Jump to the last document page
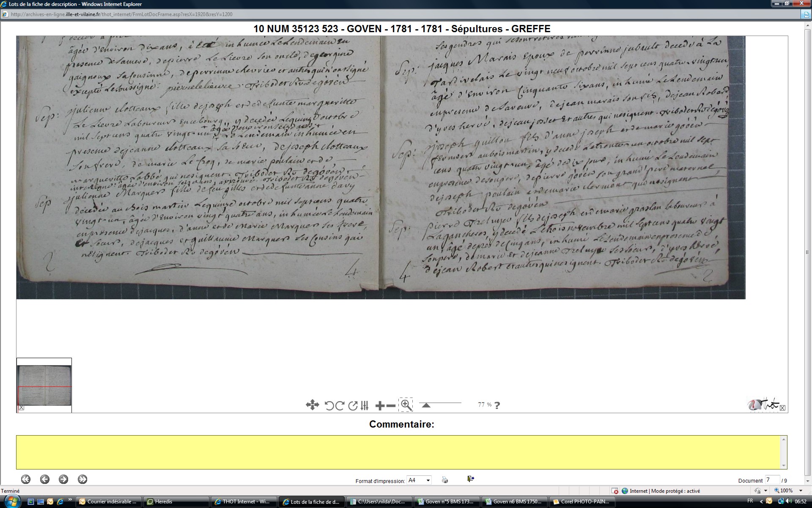 click(82, 479)
